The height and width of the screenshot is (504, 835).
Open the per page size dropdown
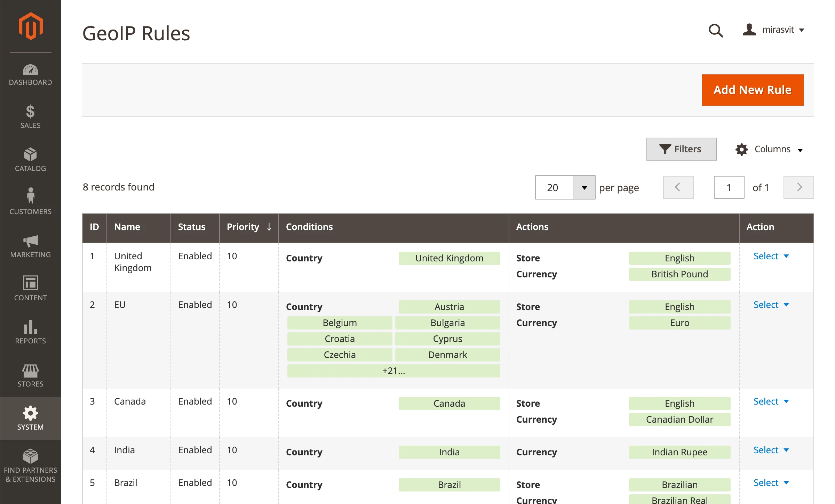tap(584, 188)
